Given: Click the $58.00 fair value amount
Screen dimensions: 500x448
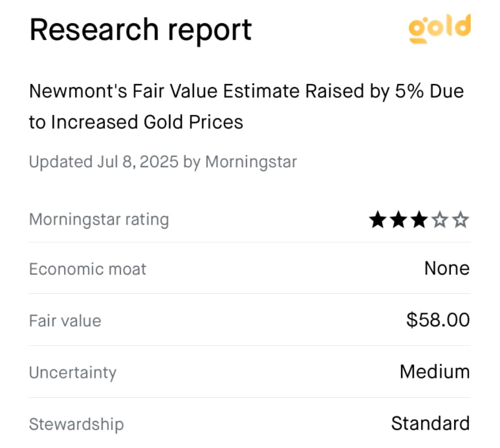Looking at the screenshot, I should pyautogui.click(x=438, y=320).
